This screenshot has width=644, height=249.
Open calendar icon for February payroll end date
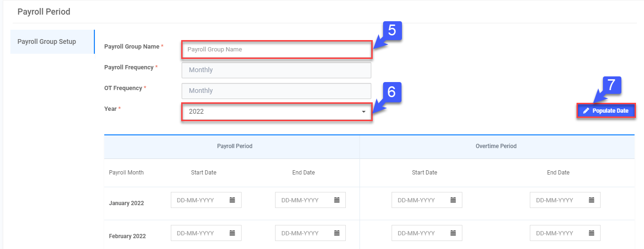[x=337, y=233]
